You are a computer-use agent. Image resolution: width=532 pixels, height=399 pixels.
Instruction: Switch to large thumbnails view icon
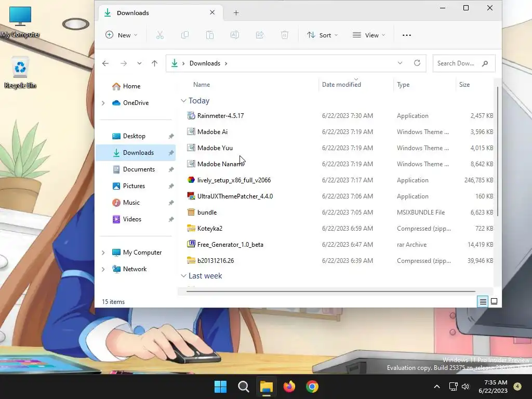[x=494, y=301]
